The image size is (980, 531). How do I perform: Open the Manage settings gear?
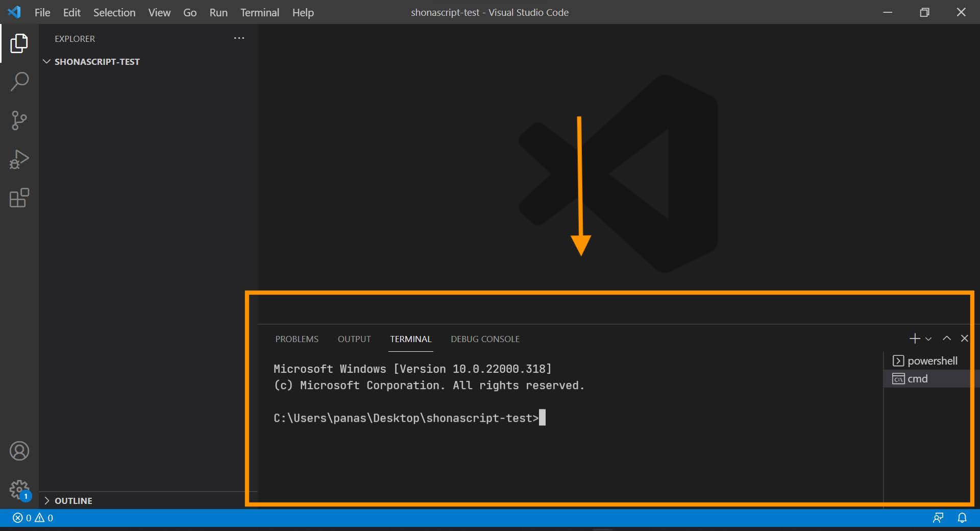tap(19, 490)
